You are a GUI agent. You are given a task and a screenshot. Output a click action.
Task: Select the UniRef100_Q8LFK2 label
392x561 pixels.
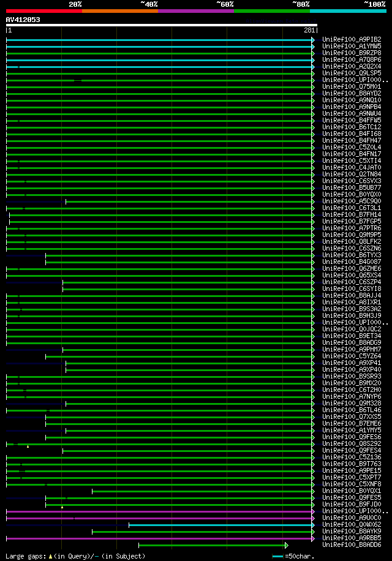tap(352, 241)
